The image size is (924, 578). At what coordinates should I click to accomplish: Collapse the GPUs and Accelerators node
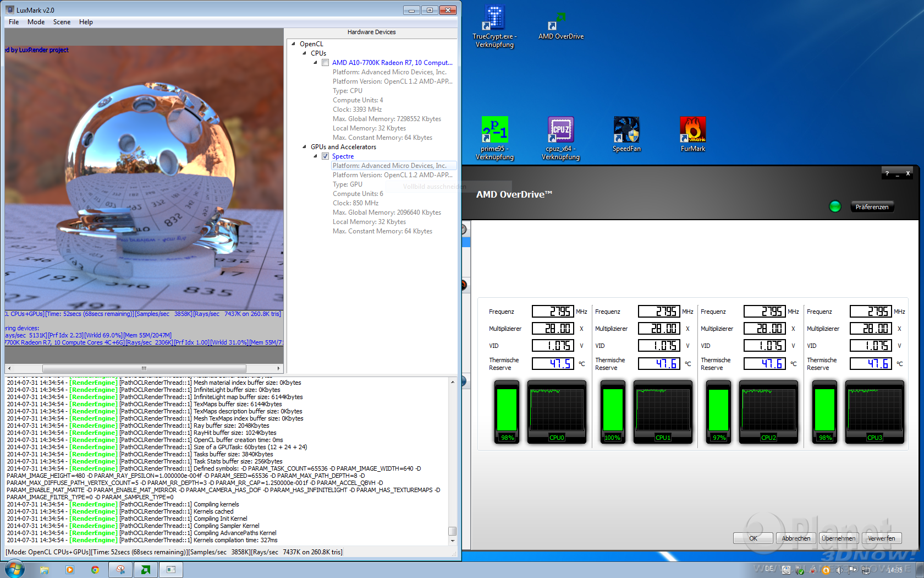305,147
